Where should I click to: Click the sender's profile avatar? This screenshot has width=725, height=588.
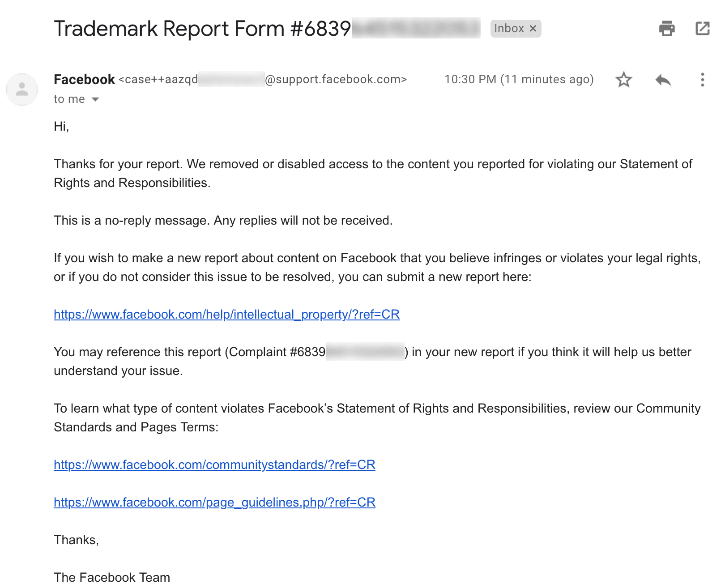coord(22,89)
